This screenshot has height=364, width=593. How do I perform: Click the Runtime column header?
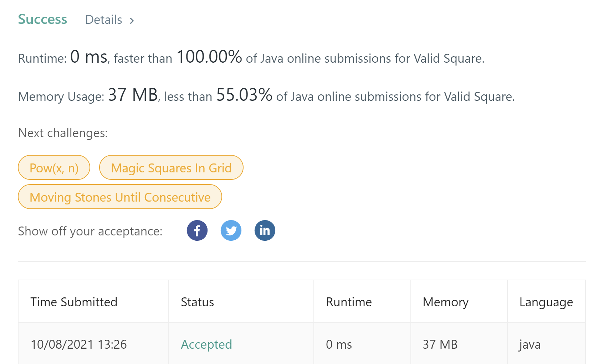coord(349,302)
